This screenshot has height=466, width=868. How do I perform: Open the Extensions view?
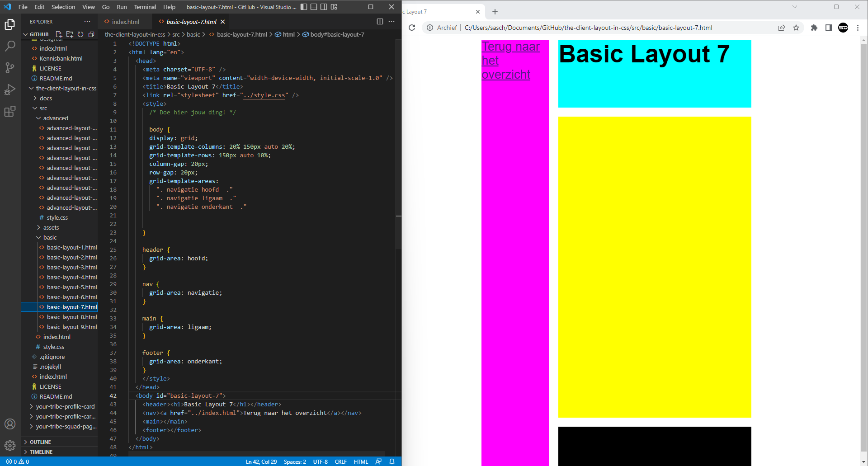coord(10,111)
